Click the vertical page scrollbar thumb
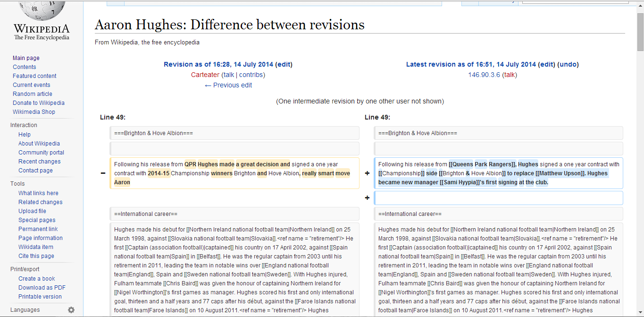644x317 pixels. tap(640, 32)
